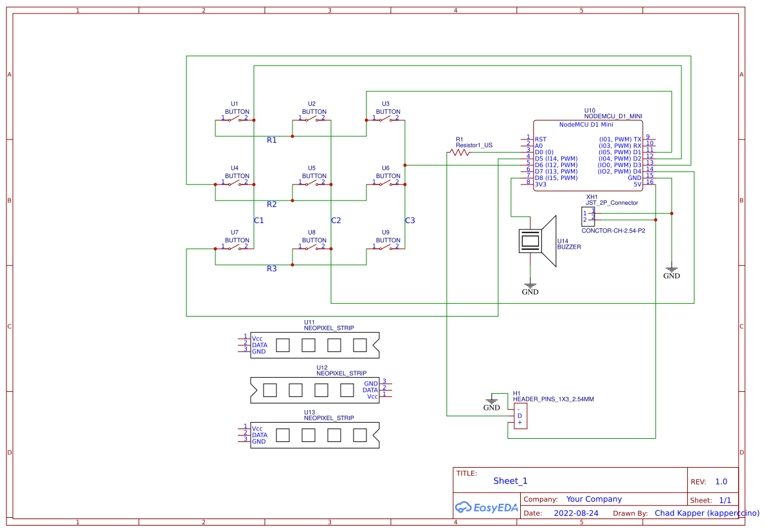Click the H1 header pins symbol
Image resolution: width=767 pixels, height=532 pixels.
click(519, 416)
